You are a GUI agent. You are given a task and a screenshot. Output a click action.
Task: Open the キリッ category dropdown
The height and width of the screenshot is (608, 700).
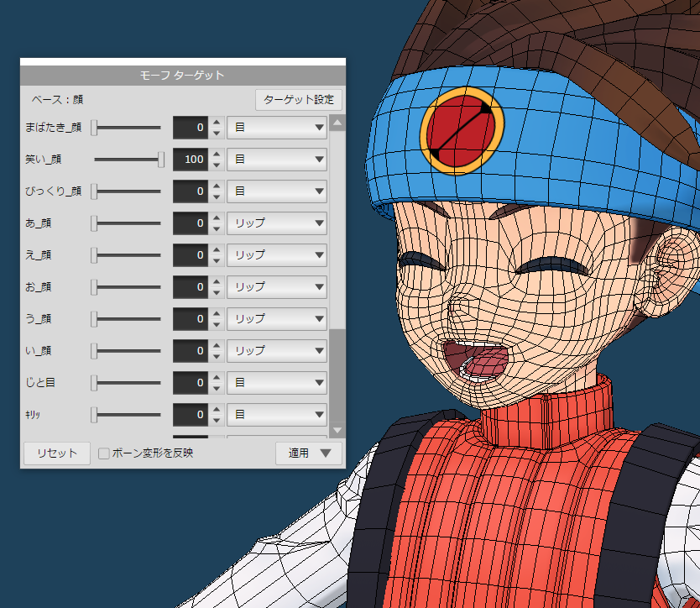[277, 415]
